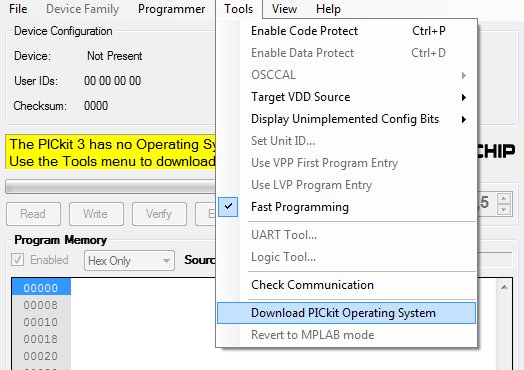The image size is (524, 370).
Task: Select Download PICkit Operating System
Action: coord(346,313)
